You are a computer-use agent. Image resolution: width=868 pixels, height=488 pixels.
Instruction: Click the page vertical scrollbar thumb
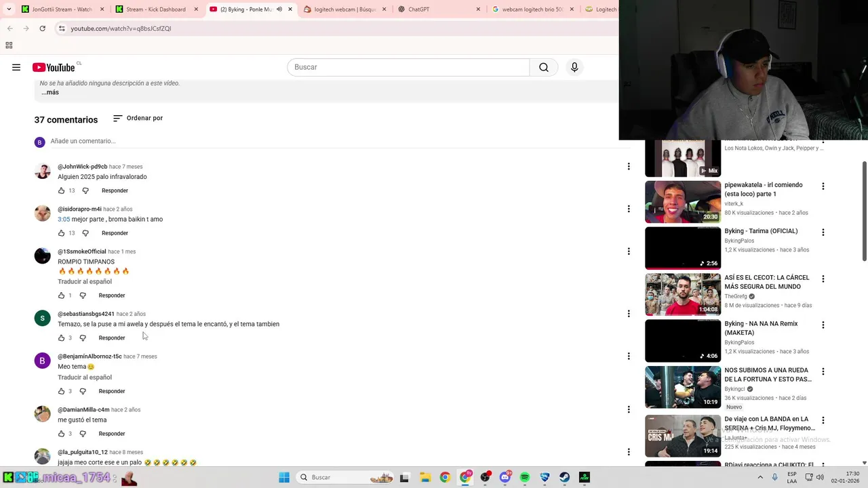pyautogui.click(x=864, y=211)
